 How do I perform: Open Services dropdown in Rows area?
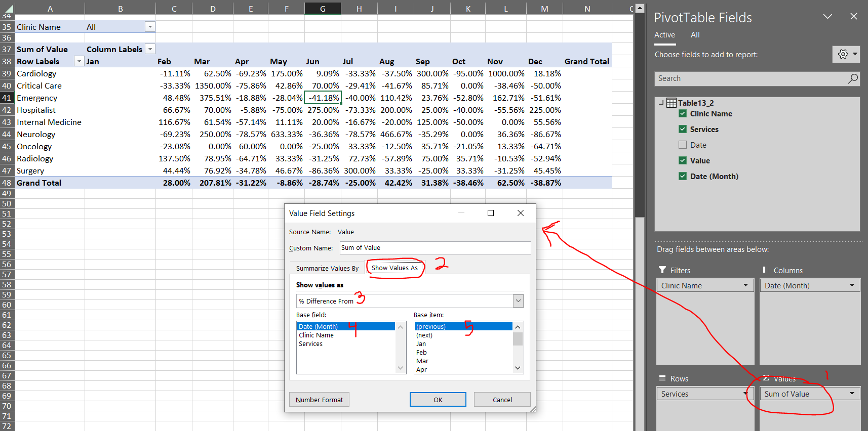pos(745,394)
